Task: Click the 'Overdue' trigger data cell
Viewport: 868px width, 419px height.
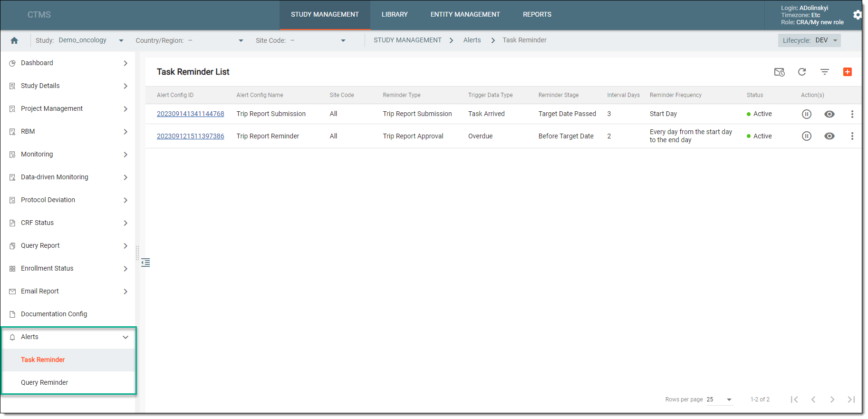Action: point(480,136)
